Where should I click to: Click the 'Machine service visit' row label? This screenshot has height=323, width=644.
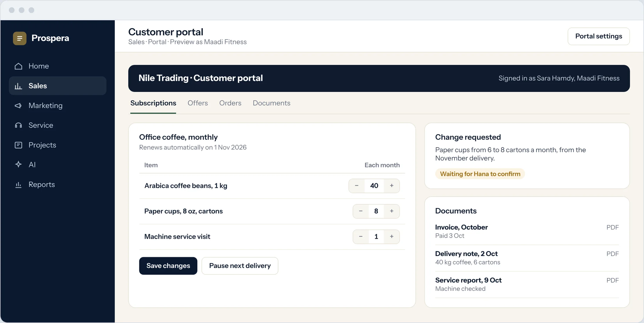[x=177, y=237]
